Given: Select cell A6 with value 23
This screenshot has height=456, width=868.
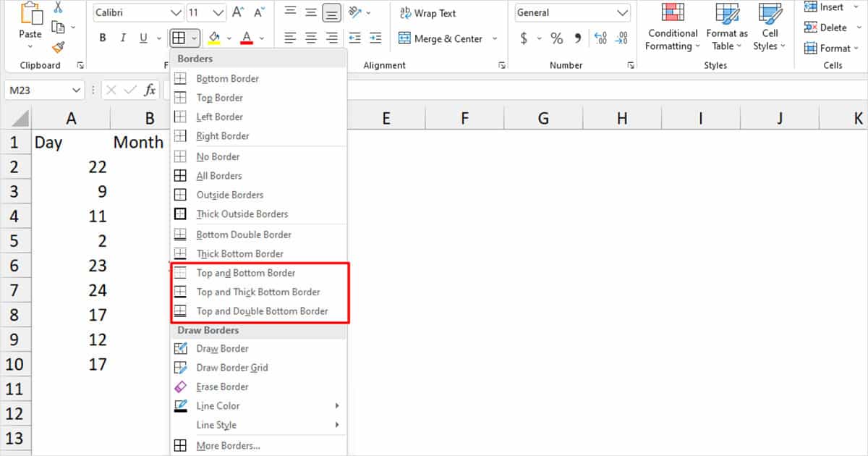Looking at the screenshot, I should click(71, 266).
